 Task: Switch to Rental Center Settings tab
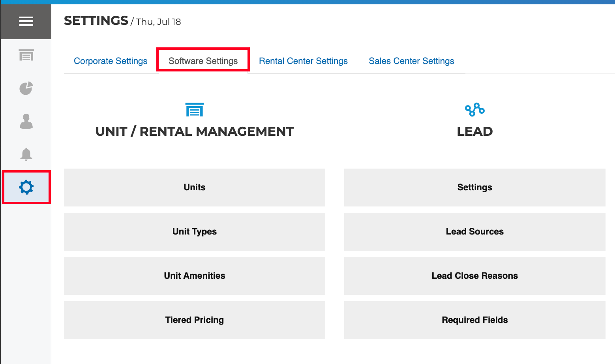pos(303,61)
